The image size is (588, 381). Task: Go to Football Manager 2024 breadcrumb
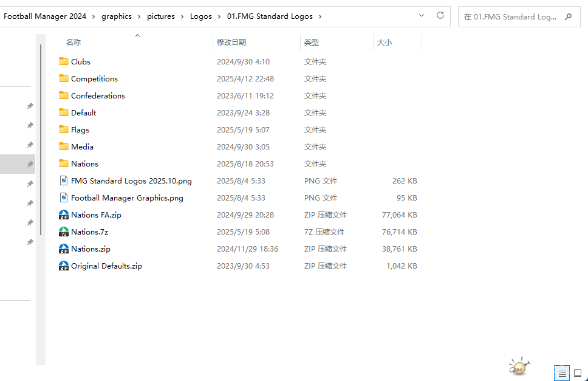(x=45, y=16)
